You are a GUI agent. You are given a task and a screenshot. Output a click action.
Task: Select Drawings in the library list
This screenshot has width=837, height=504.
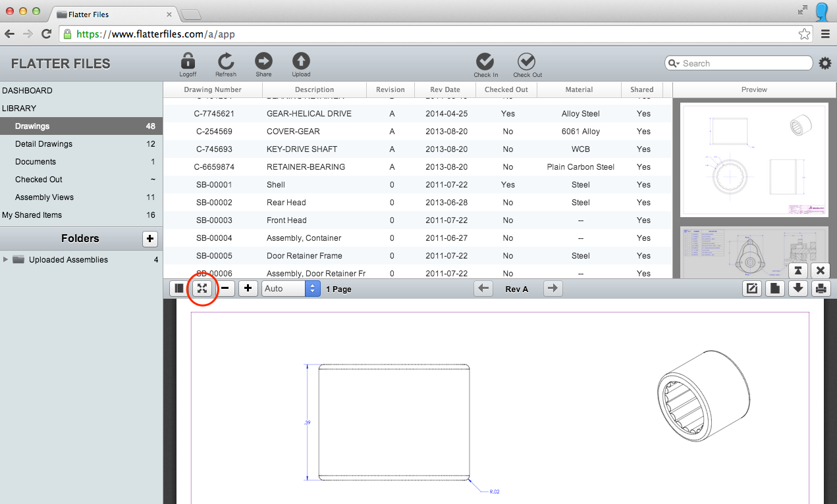[81, 126]
